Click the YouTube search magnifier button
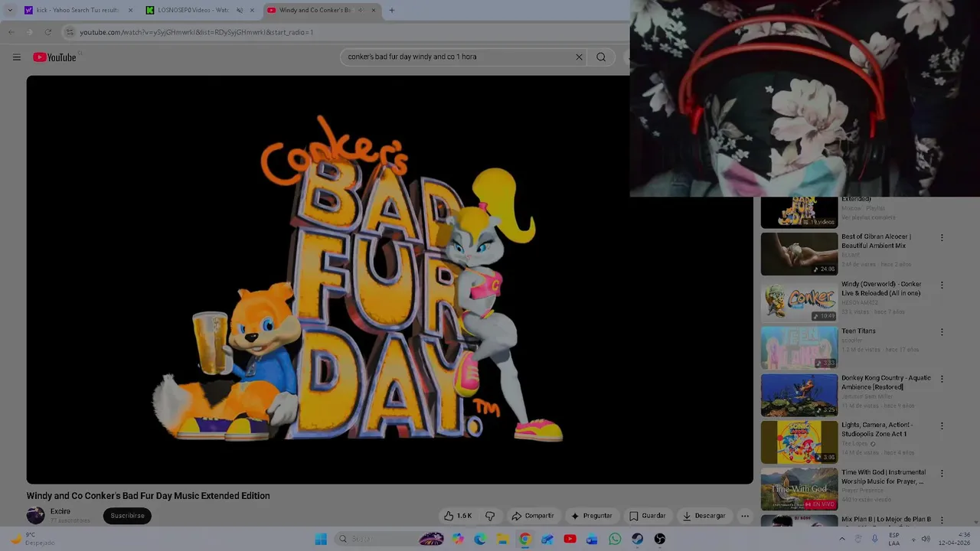The width and height of the screenshot is (980, 551). [x=601, y=57]
